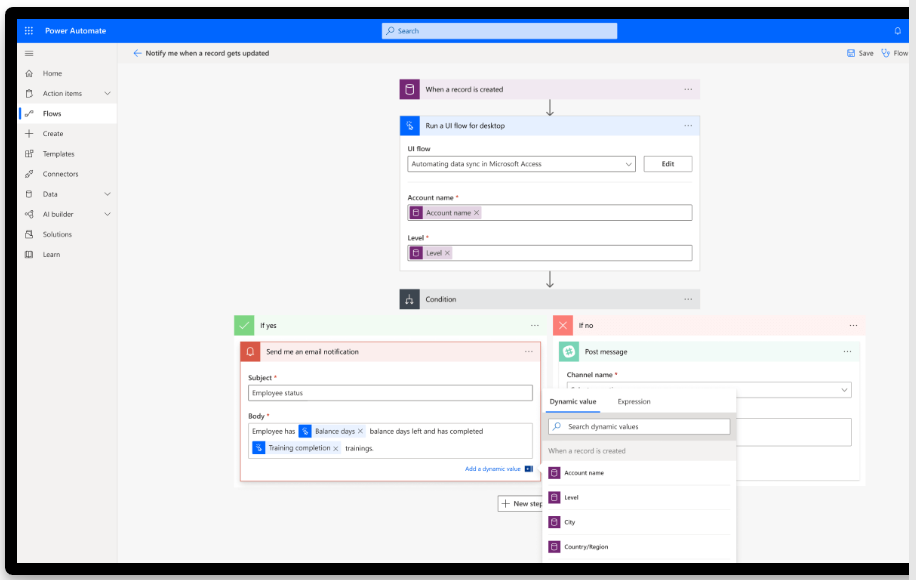The width and height of the screenshot is (916, 580).
Task: Remove the 'Account name' token
Action: pos(477,213)
